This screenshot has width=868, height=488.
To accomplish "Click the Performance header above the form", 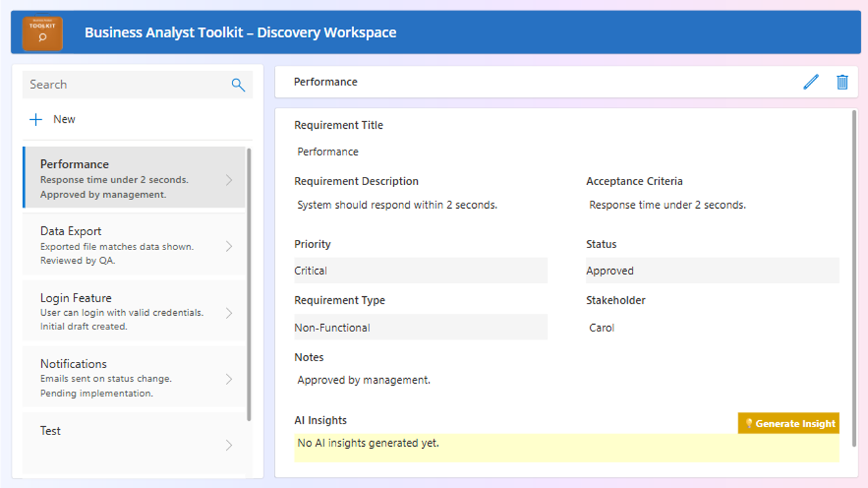I will click(x=325, y=82).
